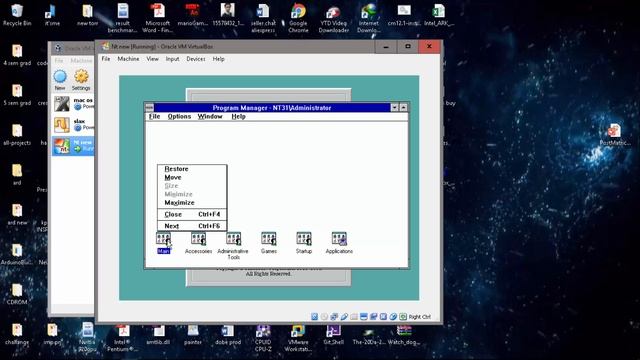Click hard disk activity status icon
The image size is (640, 360).
pos(314,317)
